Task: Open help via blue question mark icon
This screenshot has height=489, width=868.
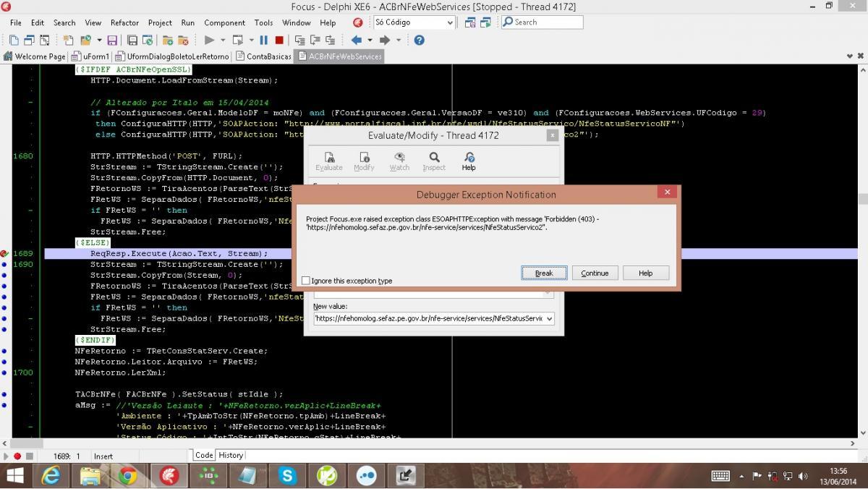Action: tap(419, 41)
